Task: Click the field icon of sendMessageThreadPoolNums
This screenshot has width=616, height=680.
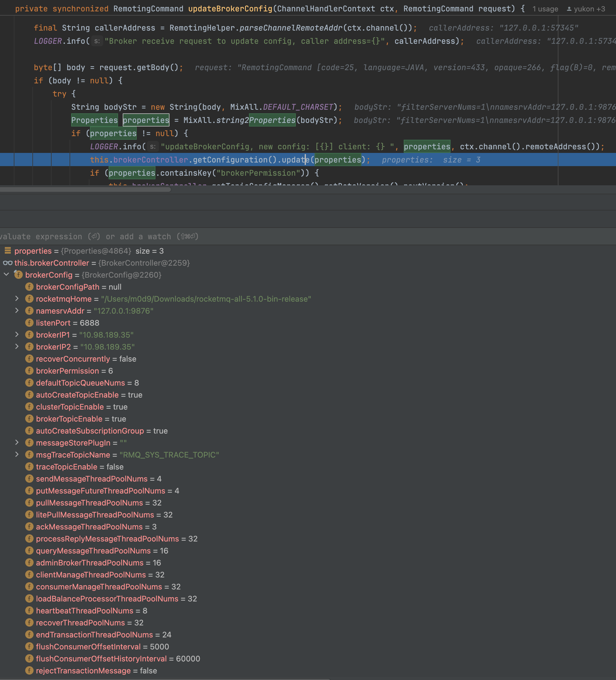Action: pyautogui.click(x=29, y=479)
